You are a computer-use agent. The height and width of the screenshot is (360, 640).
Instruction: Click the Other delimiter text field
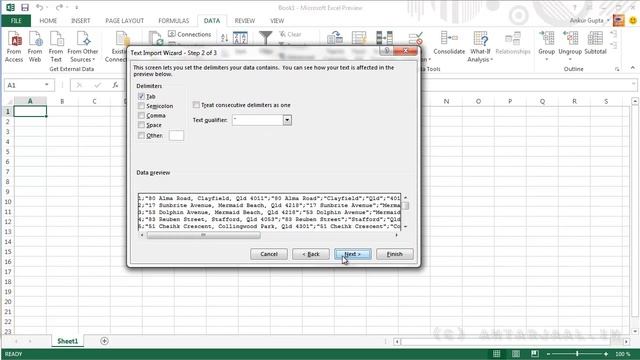[x=176, y=136]
